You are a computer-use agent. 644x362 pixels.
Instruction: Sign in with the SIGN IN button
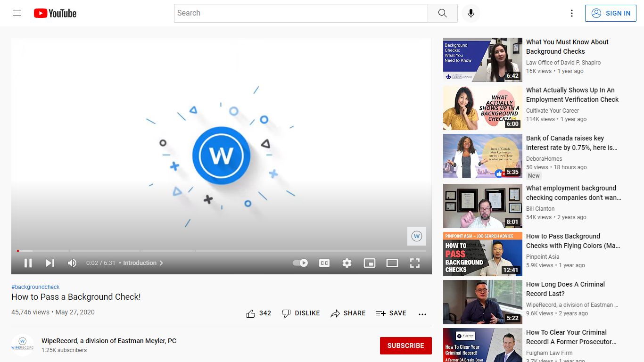pos(611,13)
